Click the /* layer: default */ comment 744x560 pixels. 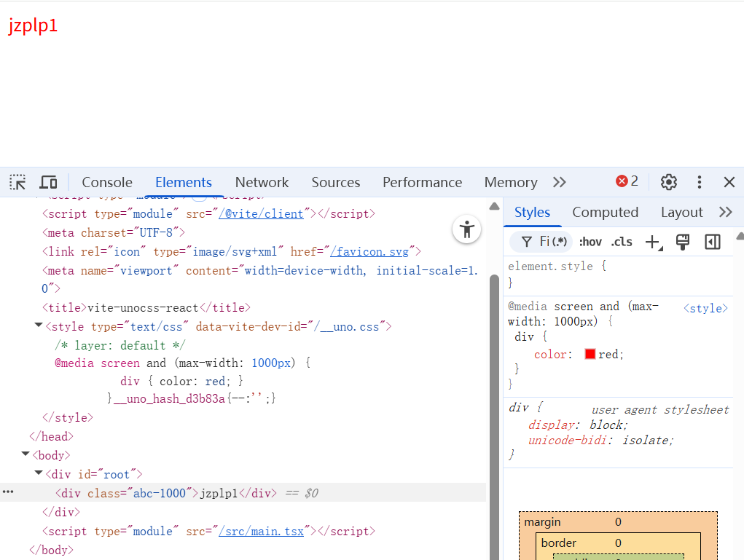click(x=120, y=345)
